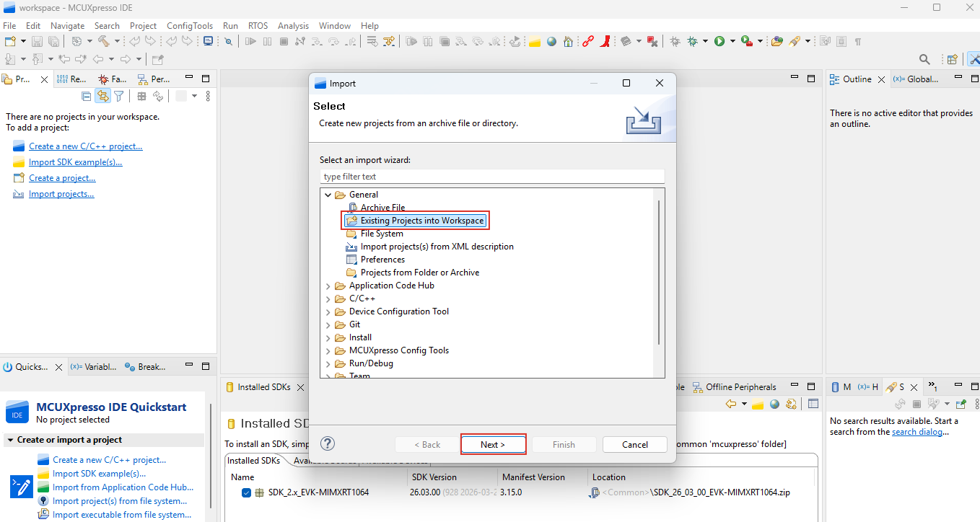The width and height of the screenshot is (980, 522).
Task: Open dropdown arrow next to Run button
Action: point(732,41)
